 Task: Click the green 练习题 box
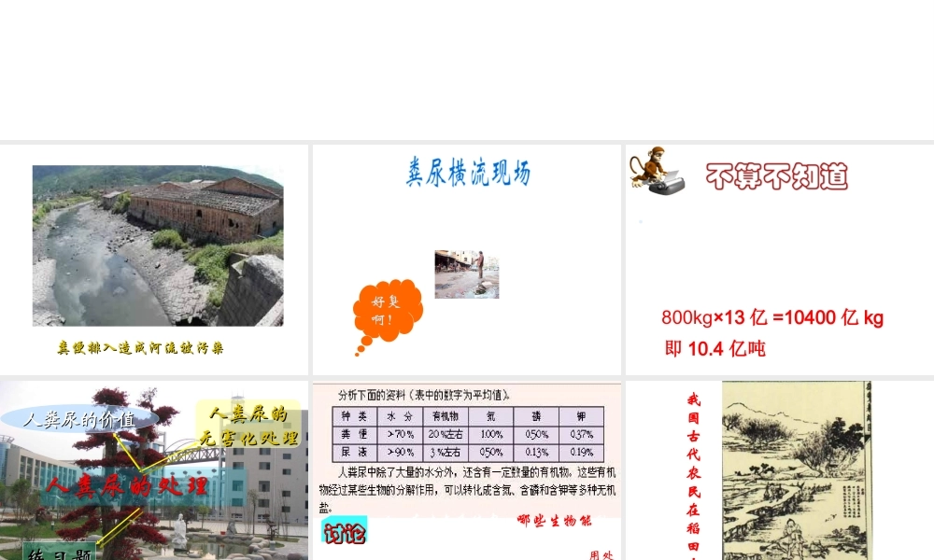pyautogui.click(x=59, y=551)
